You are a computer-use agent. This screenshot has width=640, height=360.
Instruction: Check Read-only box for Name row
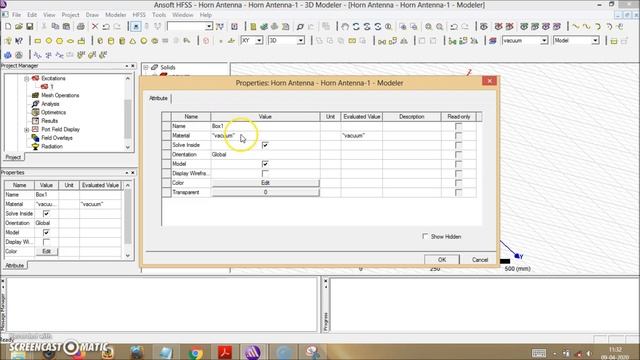(458, 127)
